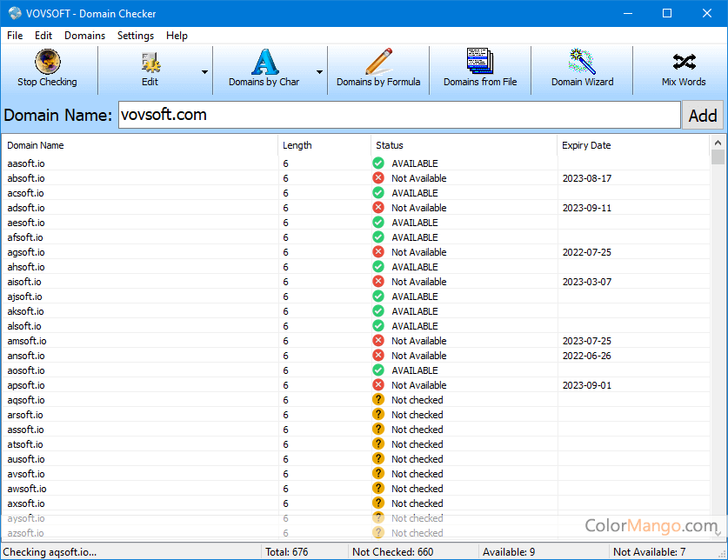Click red X icon for amsoft.io
The image size is (728, 560).
(x=378, y=340)
